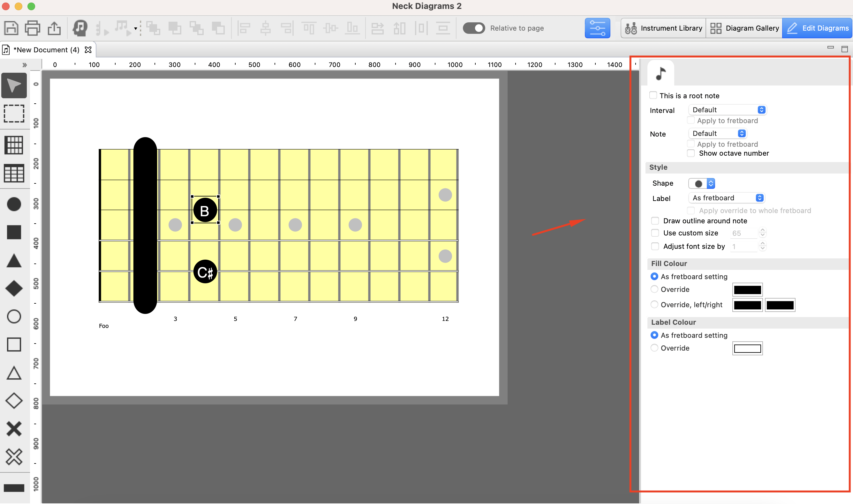Click the Export share icon

click(x=54, y=28)
